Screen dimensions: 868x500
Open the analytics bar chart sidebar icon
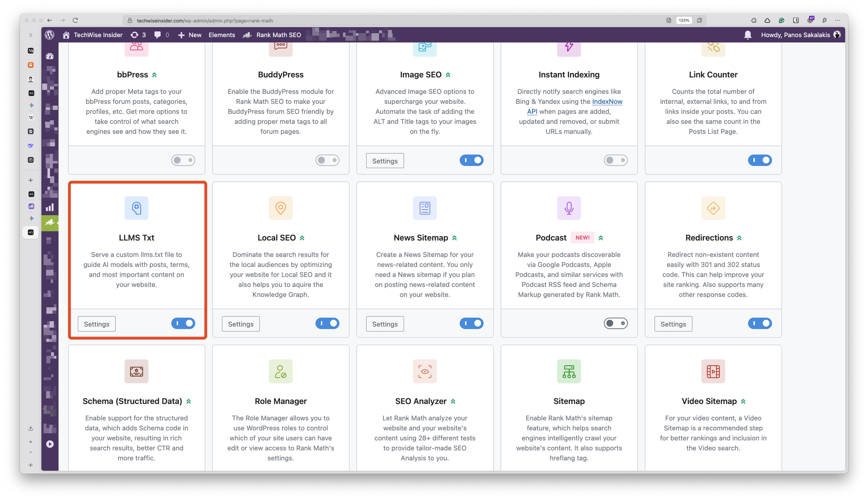pos(50,207)
